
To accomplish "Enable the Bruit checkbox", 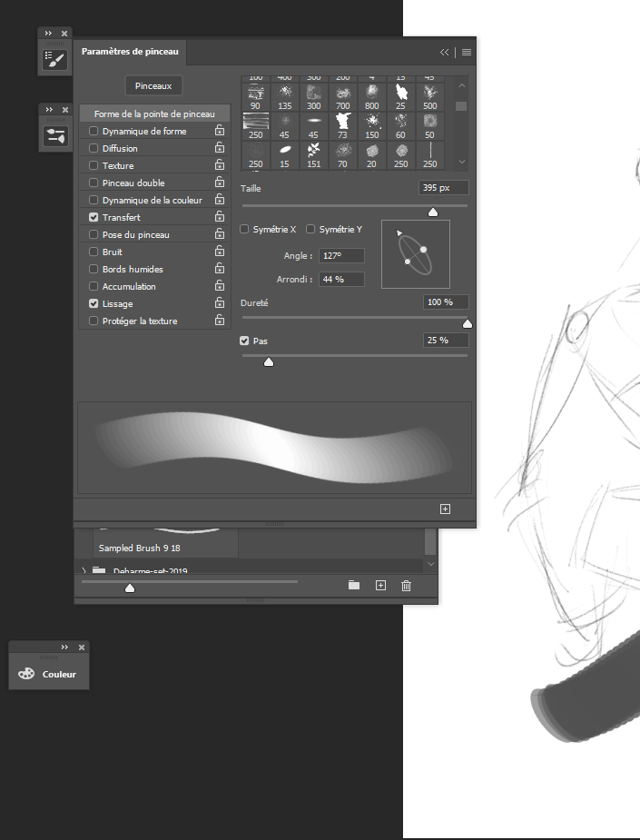I will point(94,252).
